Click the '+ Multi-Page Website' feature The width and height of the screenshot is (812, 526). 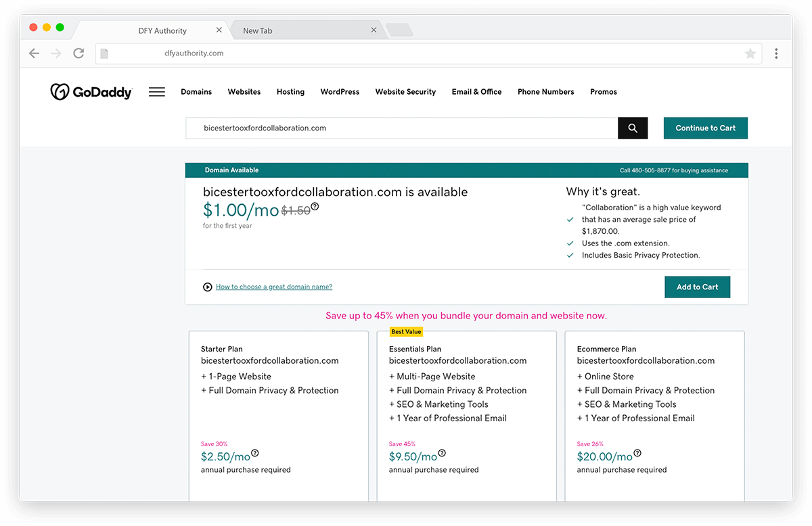pos(432,377)
